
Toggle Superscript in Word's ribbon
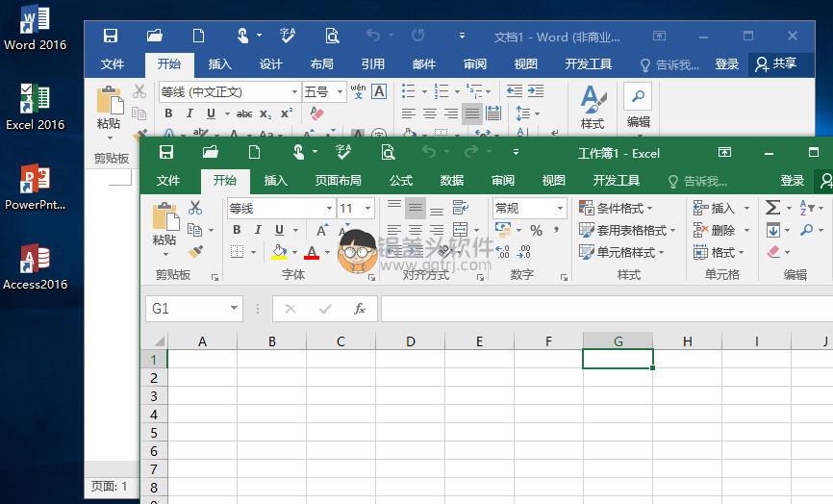point(287,113)
